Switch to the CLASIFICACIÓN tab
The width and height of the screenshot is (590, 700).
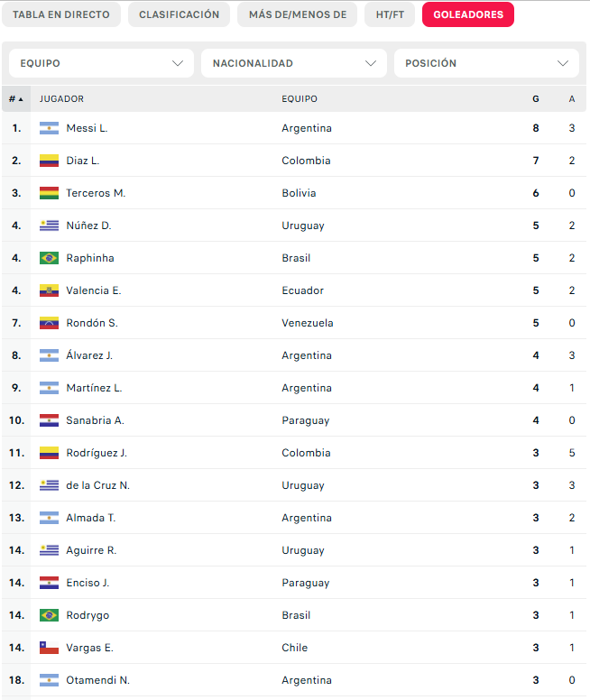(180, 14)
